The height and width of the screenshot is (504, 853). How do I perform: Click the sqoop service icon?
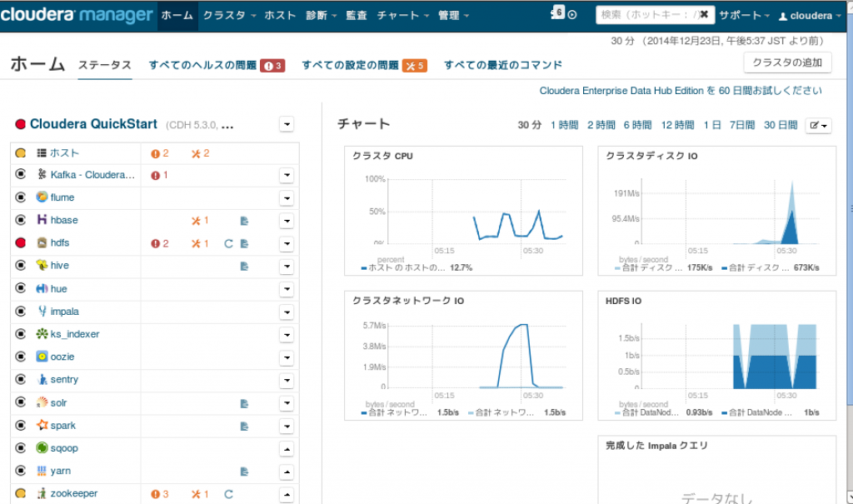click(x=42, y=448)
